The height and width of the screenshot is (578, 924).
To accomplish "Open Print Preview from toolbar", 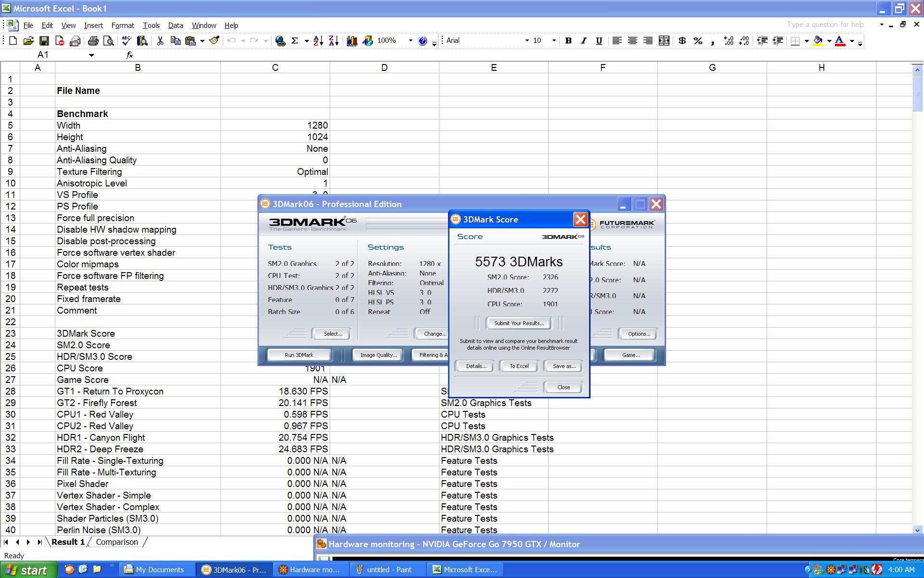I will coord(109,41).
